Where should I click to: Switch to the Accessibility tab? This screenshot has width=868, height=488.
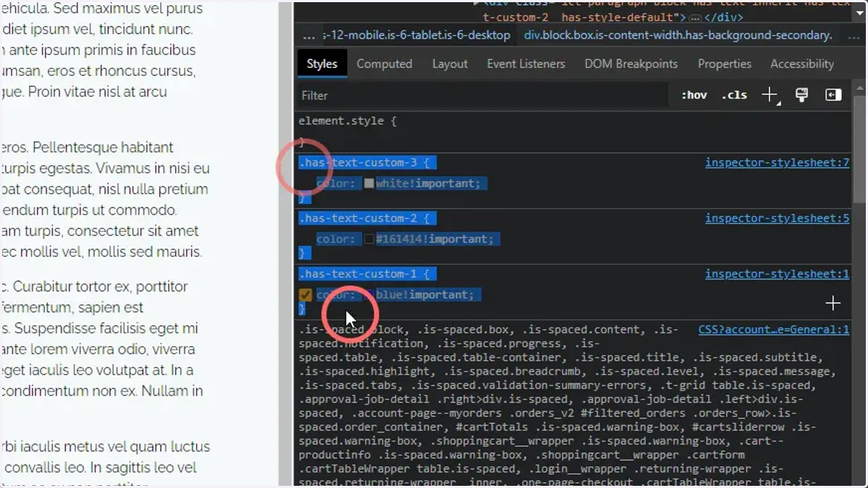[x=801, y=64]
